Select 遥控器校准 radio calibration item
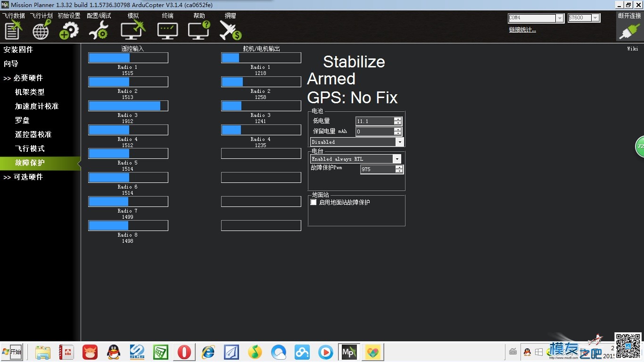Screen dimensions: 644x362 click(33, 134)
